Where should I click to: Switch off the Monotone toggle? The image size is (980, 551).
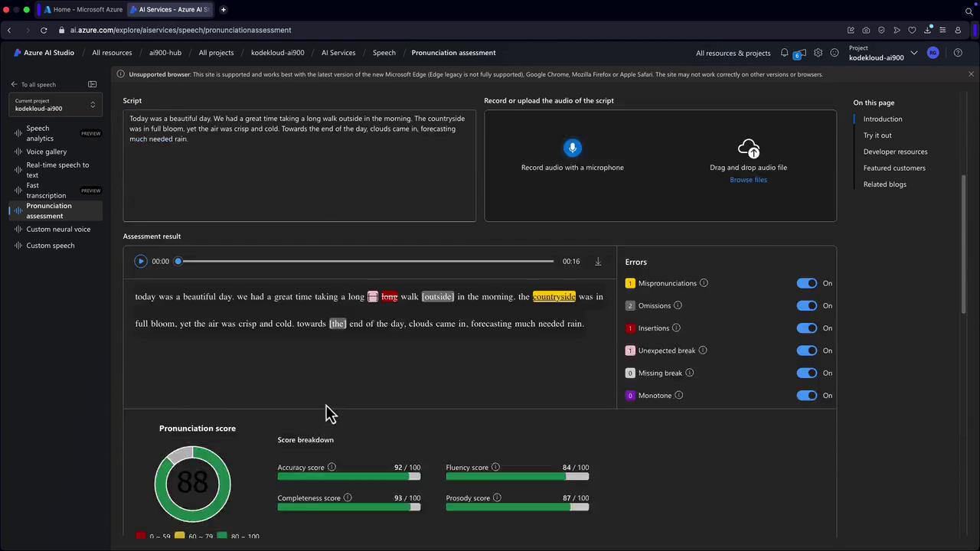coord(807,396)
